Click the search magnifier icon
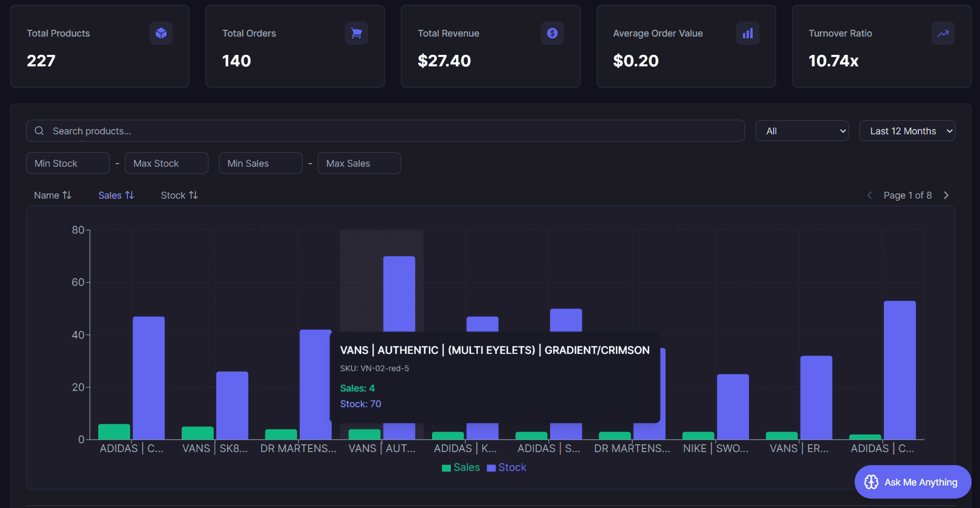The height and width of the screenshot is (508, 980). coord(39,131)
